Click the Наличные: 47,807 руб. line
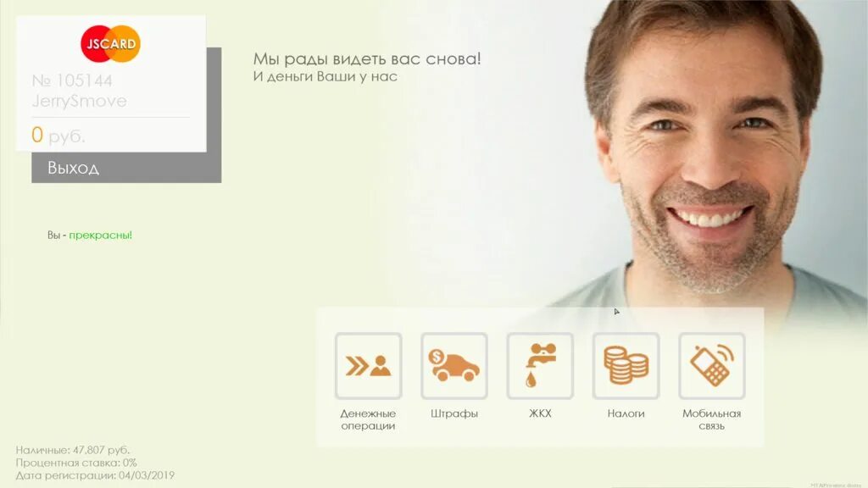Screen dimensions: 868x488 coord(73,450)
